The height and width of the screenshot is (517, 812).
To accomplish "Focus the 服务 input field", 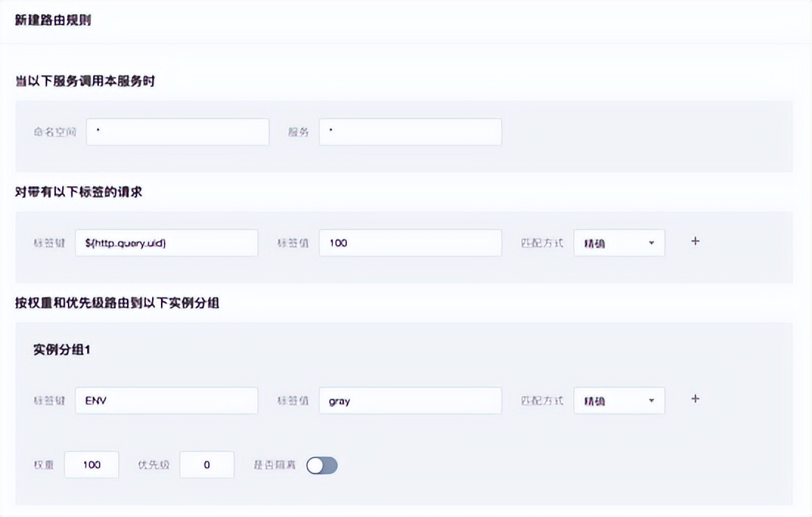I will (x=410, y=131).
